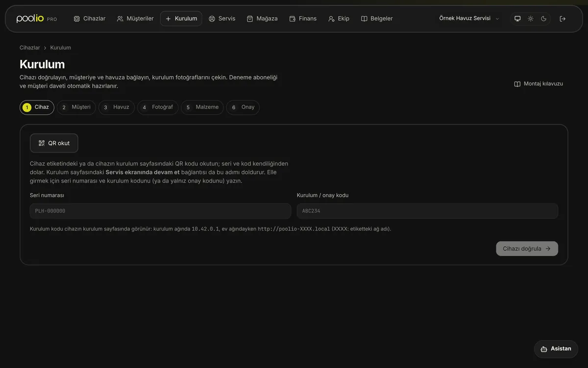The width and height of the screenshot is (588, 368).
Task: Select step 1 Cihaz tab
Action: coord(37,107)
